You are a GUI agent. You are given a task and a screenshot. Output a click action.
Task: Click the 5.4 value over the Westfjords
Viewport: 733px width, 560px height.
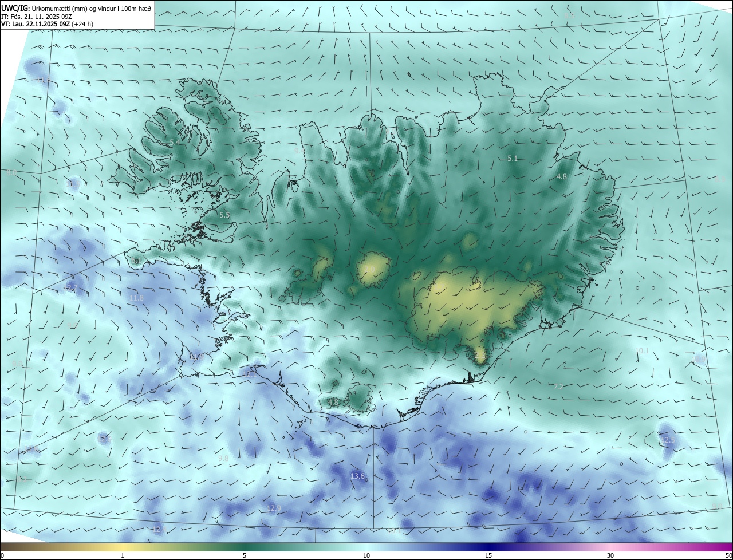pos(175,142)
